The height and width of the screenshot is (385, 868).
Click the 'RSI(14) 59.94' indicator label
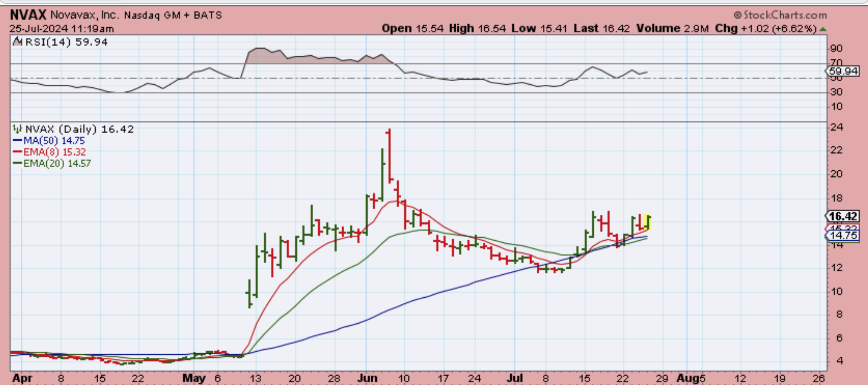(x=67, y=42)
